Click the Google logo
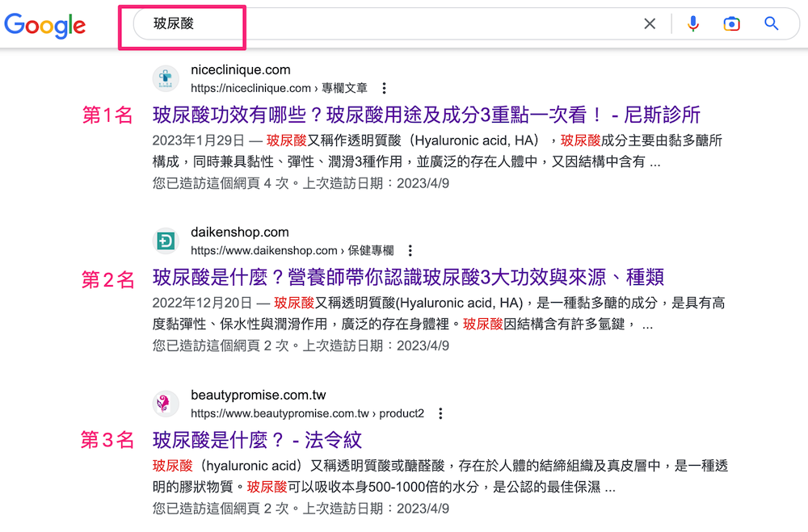 coord(44,25)
